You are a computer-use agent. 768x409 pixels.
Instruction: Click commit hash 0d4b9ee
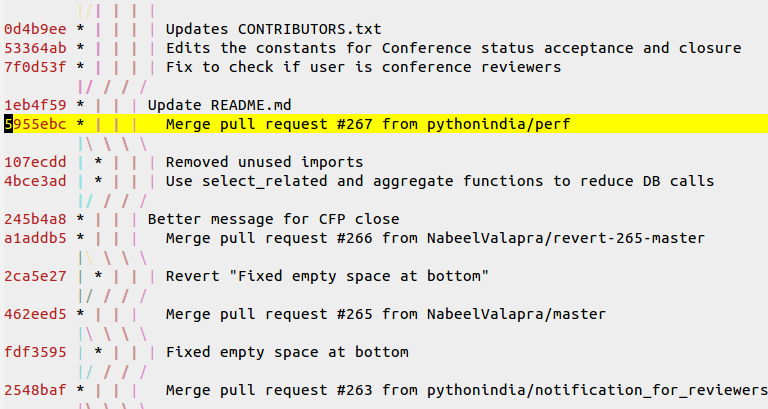(35, 29)
